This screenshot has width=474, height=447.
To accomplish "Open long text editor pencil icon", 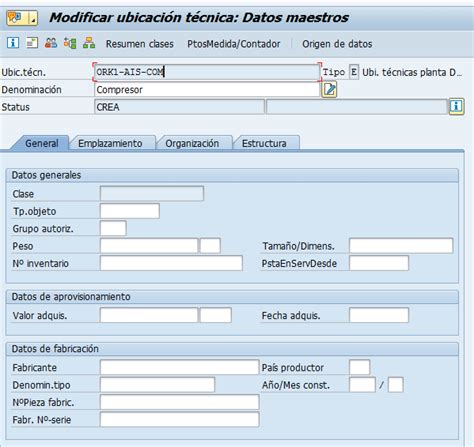I will pos(329,90).
